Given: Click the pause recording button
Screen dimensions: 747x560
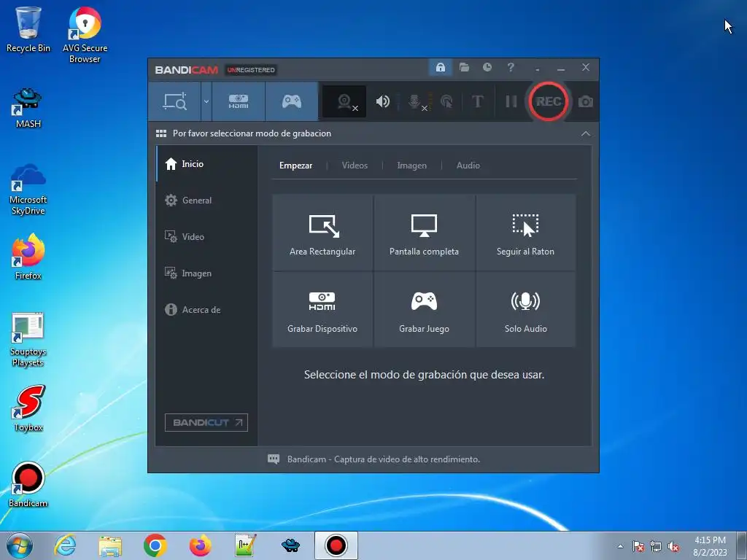Looking at the screenshot, I should point(511,101).
